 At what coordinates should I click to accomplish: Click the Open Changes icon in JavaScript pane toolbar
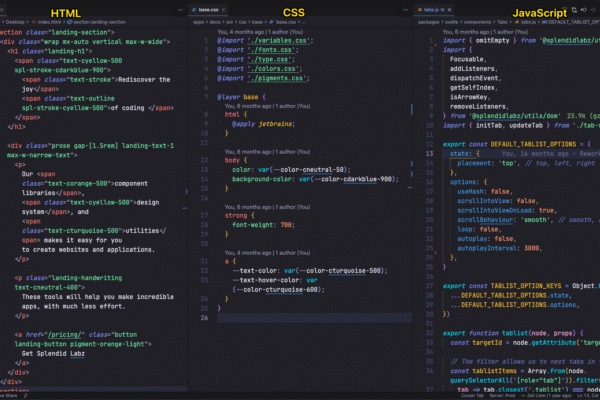(x=574, y=10)
